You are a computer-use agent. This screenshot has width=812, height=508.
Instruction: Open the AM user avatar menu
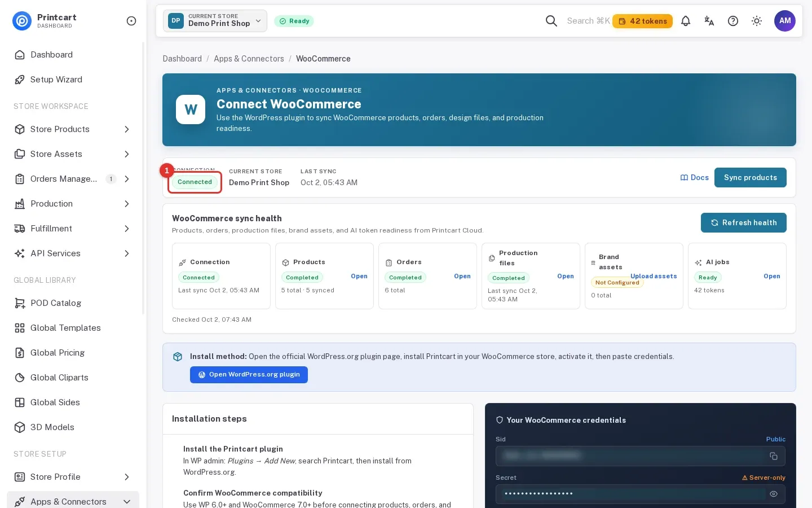(785, 21)
